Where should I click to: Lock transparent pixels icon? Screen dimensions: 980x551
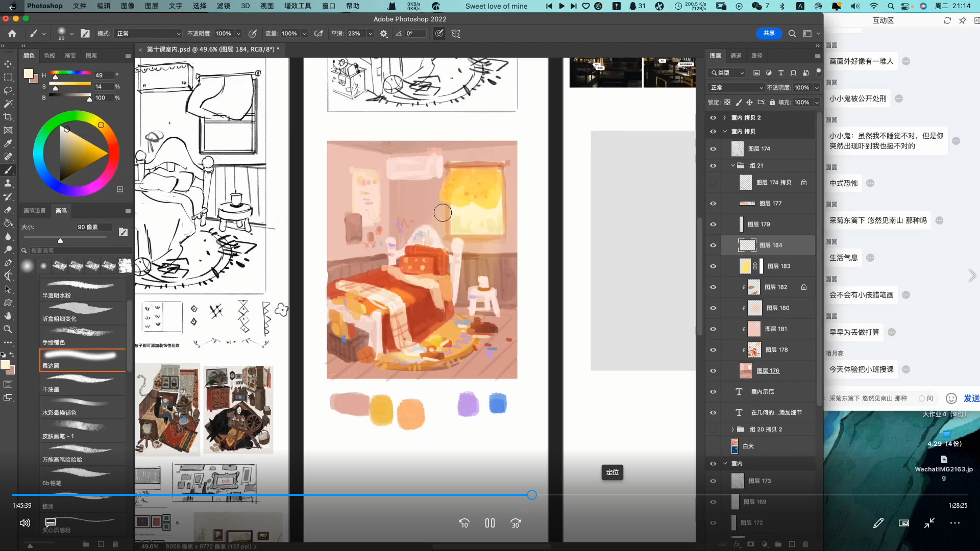[x=727, y=102]
